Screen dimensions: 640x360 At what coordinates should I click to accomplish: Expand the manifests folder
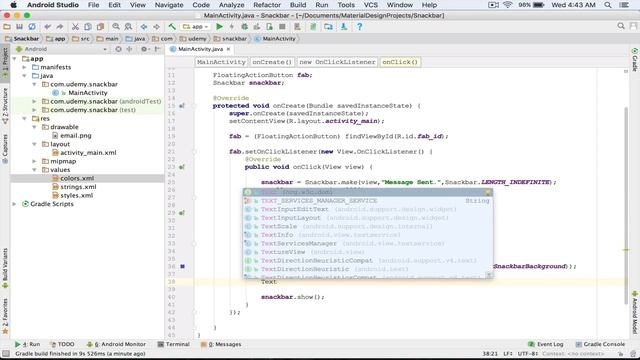coord(24,67)
